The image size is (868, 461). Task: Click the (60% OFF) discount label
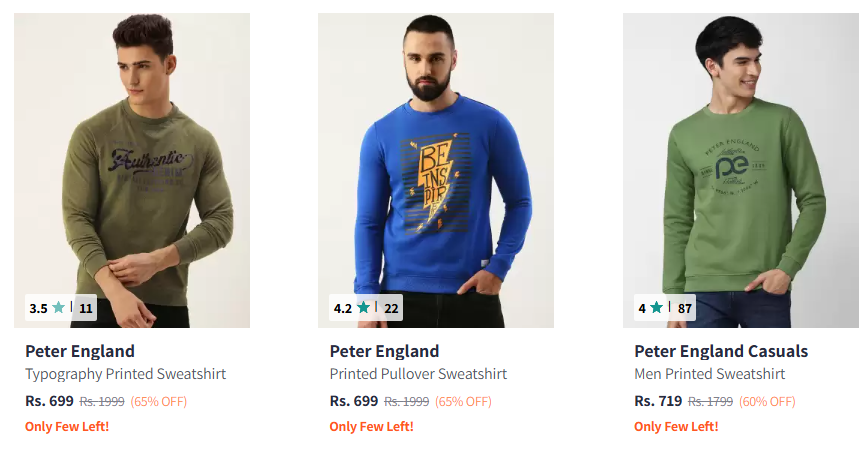[x=767, y=402]
